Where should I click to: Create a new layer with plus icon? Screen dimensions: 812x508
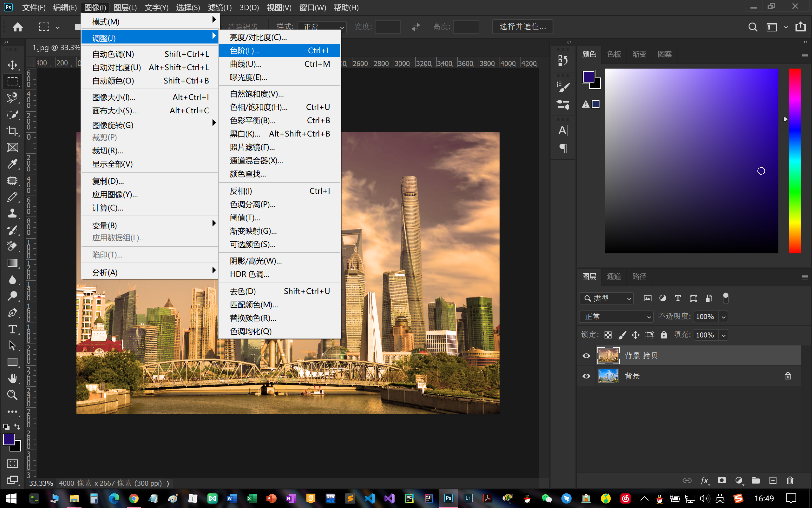773,480
